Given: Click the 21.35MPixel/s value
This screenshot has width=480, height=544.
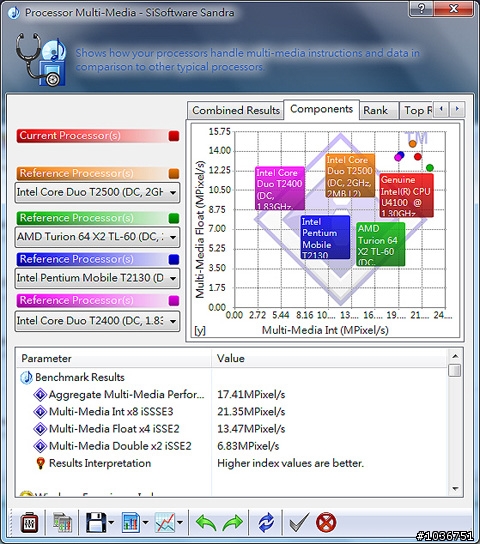Looking at the screenshot, I should [x=251, y=412].
